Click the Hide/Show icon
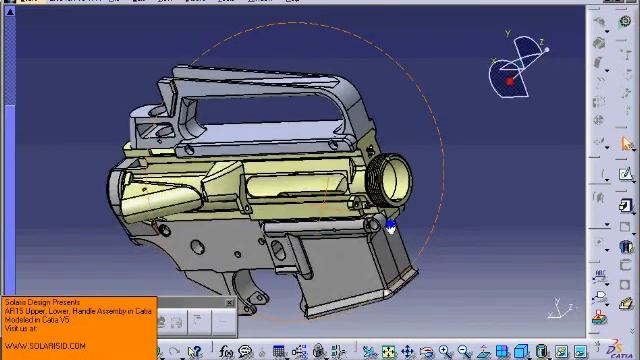The image size is (640, 360). tap(561, 351)
